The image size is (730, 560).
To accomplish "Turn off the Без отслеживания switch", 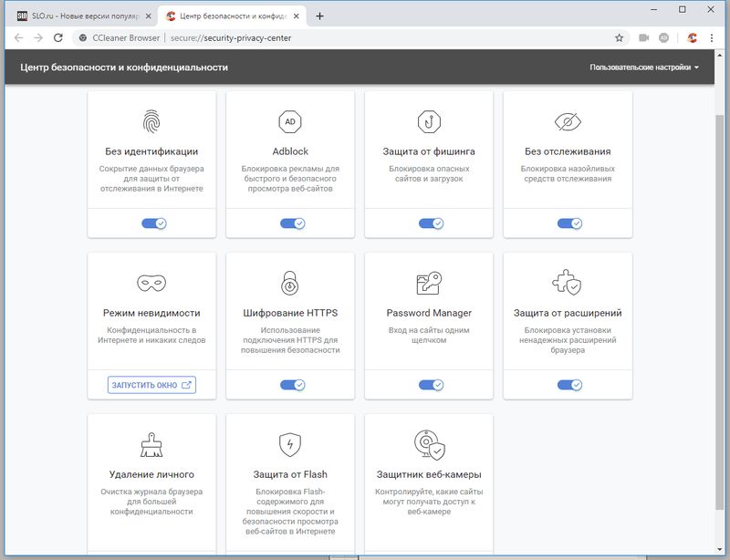I will (569, 223).
